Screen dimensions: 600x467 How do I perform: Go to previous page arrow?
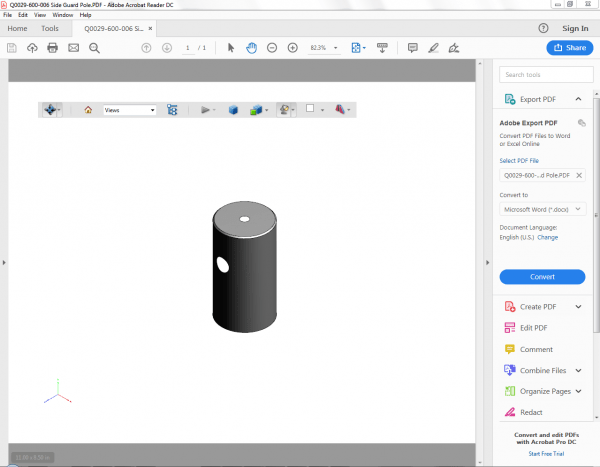146,48
